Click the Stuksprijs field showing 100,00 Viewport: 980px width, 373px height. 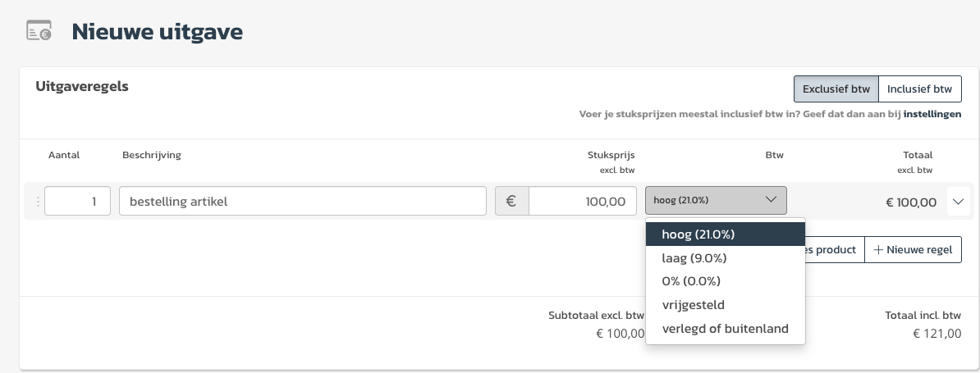click(x=583, y=201)
